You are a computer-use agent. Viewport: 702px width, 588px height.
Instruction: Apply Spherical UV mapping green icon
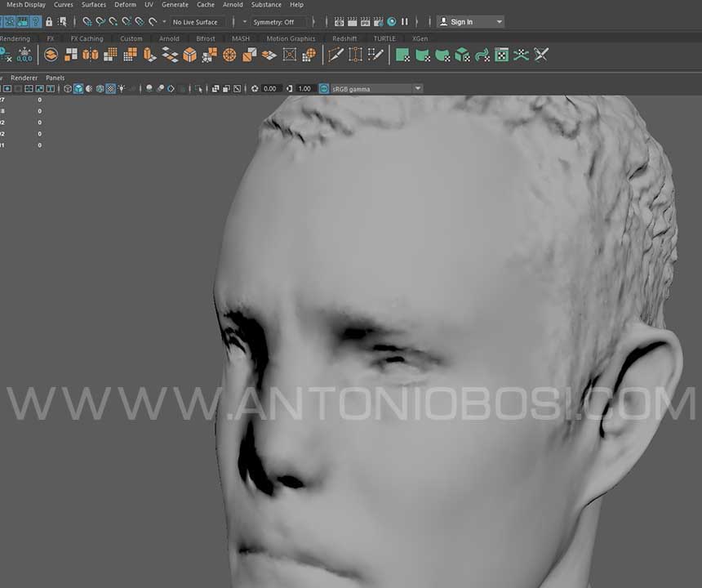[442, 55]
